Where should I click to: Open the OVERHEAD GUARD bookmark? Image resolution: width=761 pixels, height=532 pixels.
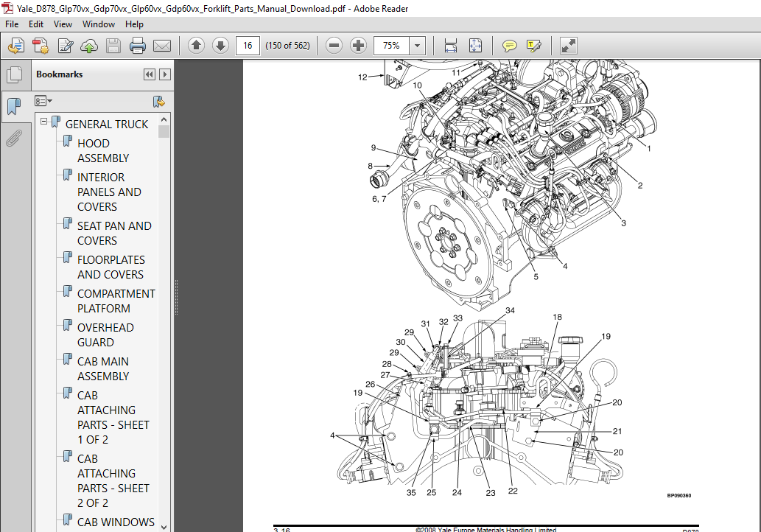[x=105, y=335]
